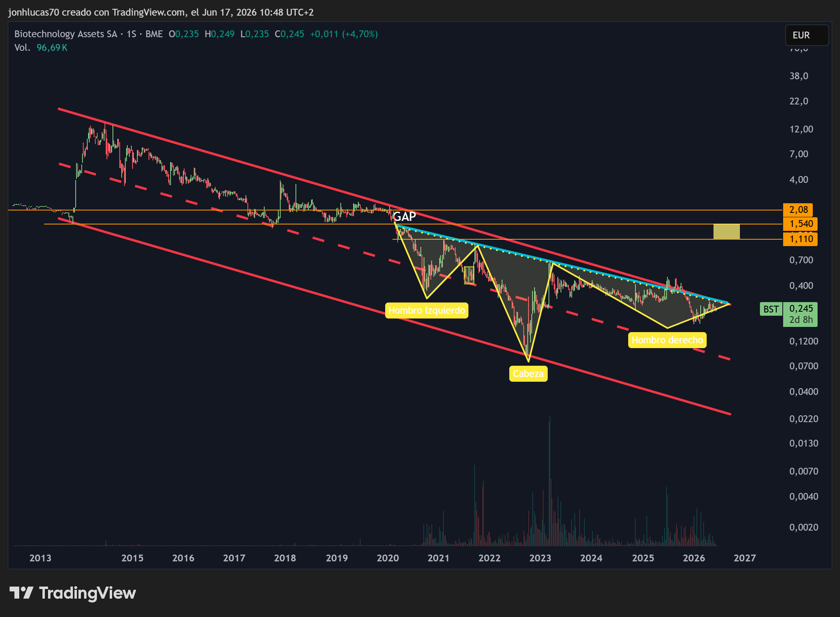Open the EUR currency selector
This screenshot has height=617, width=840.
point(807,35)
